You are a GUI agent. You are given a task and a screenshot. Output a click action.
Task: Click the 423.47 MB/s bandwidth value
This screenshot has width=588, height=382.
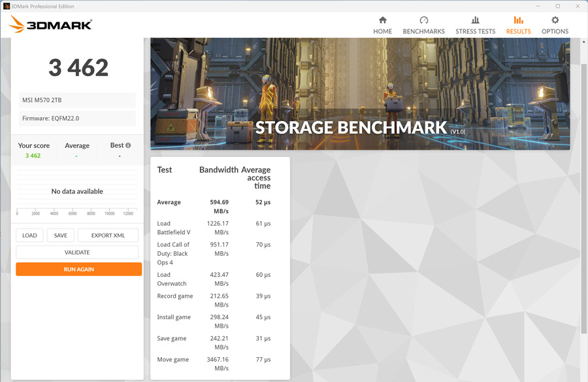(220, 279)
